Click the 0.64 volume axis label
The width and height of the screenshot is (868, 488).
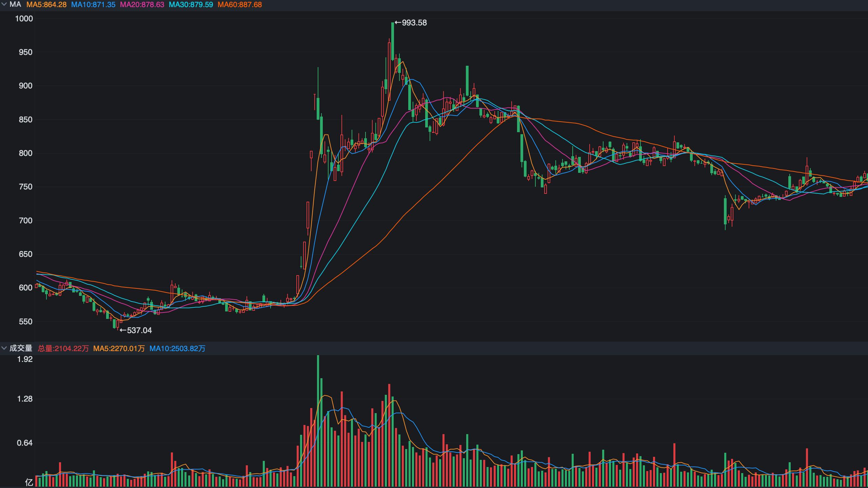point(25,443)
